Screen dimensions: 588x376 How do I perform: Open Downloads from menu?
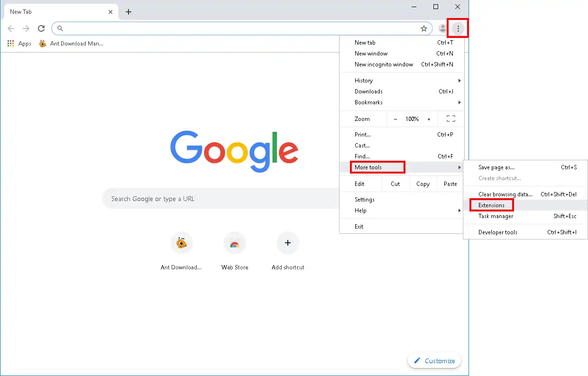(x=402, y=92)
